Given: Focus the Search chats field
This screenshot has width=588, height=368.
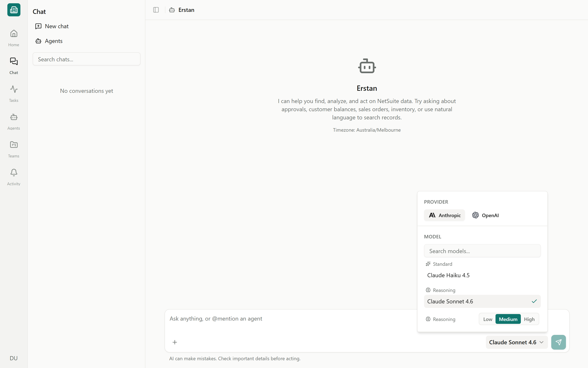Looking at the screenshot, I should [87, 59].
